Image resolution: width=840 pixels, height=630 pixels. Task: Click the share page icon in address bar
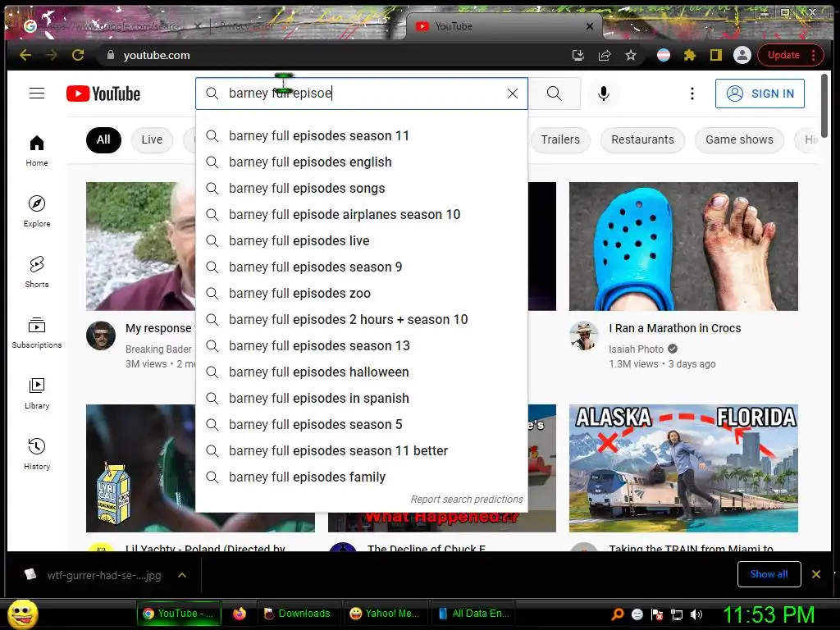(605, 55)
